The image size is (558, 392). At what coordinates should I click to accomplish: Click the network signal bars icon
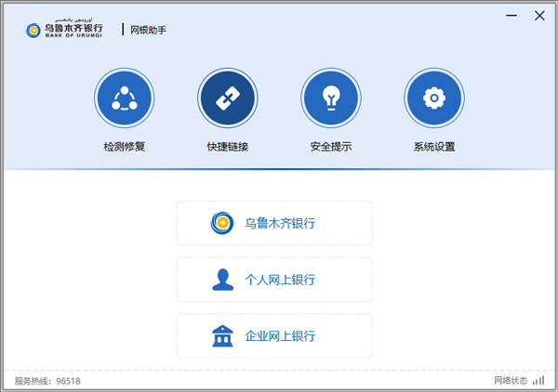(x=538, y=381)
